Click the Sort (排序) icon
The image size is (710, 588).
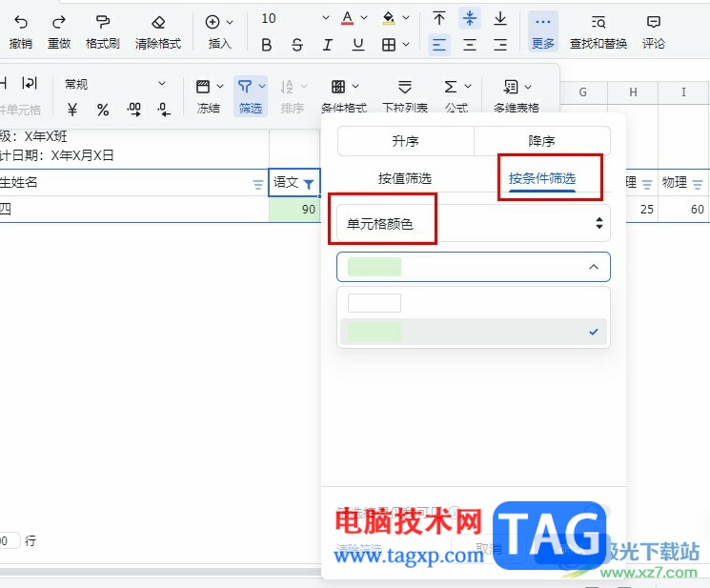(x=287, y=87)
